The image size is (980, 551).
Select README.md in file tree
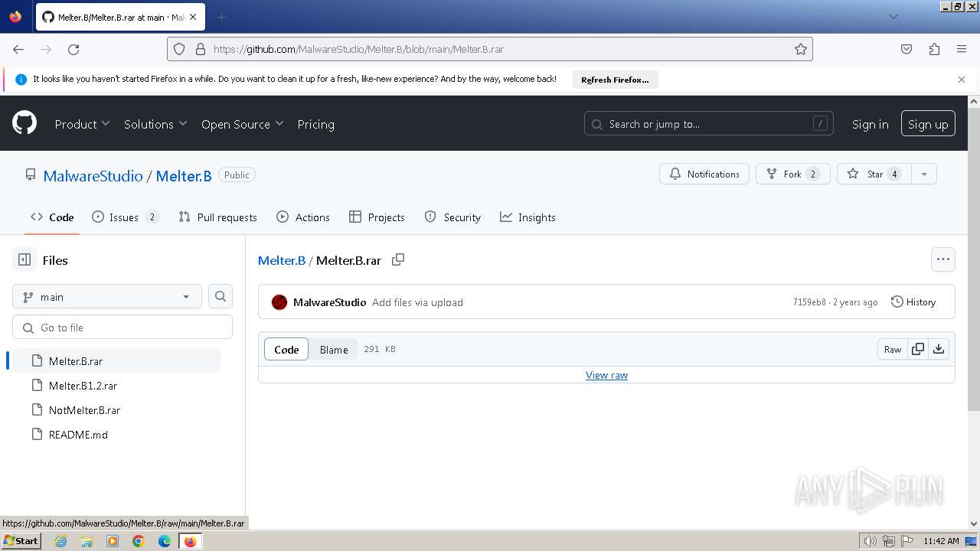[116, 434]
